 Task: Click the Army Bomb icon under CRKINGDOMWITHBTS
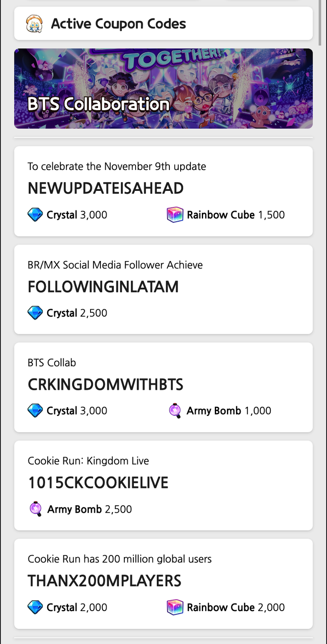(x=175, y=411)
